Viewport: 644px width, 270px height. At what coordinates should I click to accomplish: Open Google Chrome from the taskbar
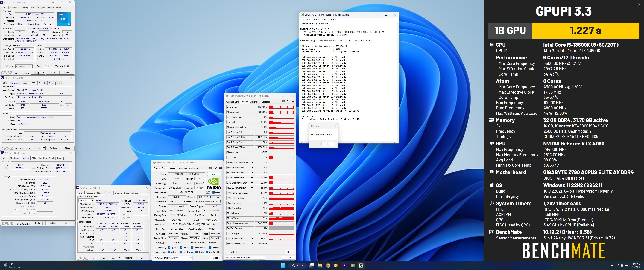328,265
